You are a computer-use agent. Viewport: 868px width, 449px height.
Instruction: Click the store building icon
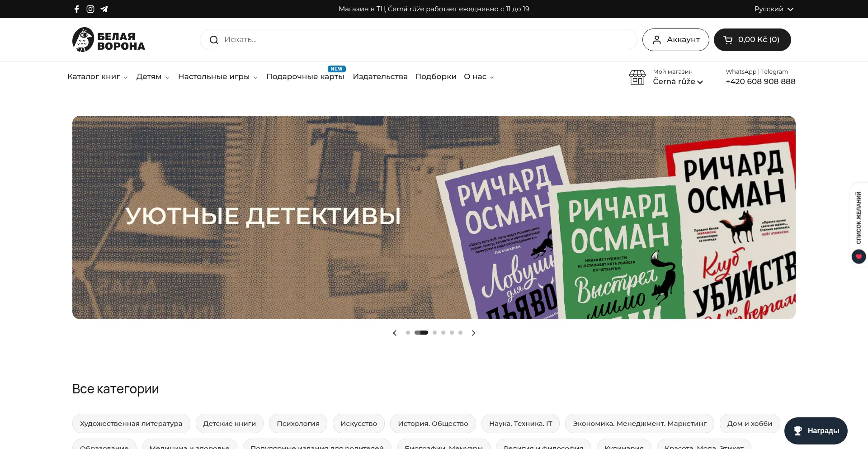637,77
